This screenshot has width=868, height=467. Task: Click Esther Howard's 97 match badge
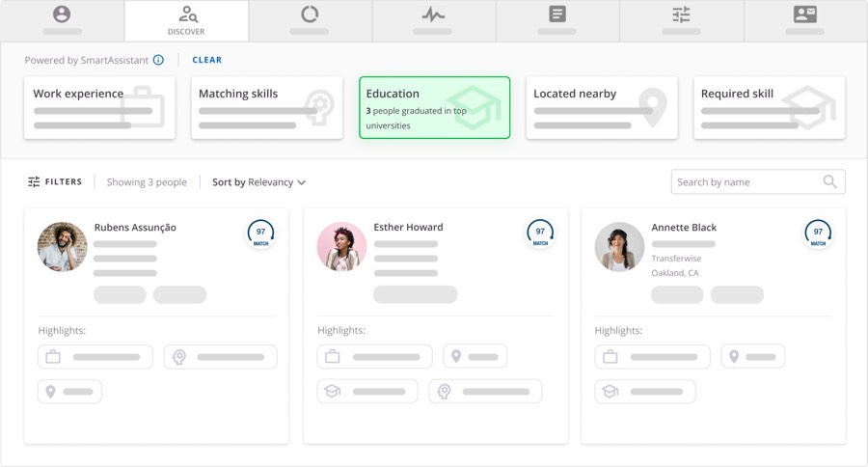(540, 233)
